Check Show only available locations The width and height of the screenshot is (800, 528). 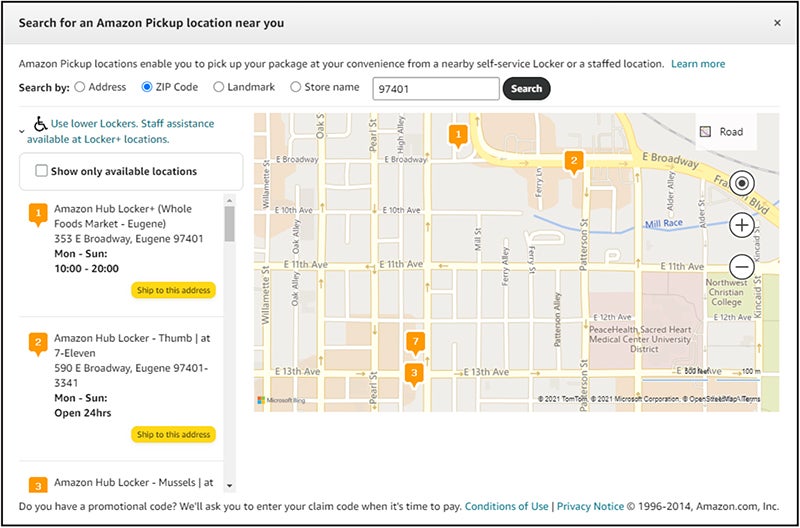point(41,170)
